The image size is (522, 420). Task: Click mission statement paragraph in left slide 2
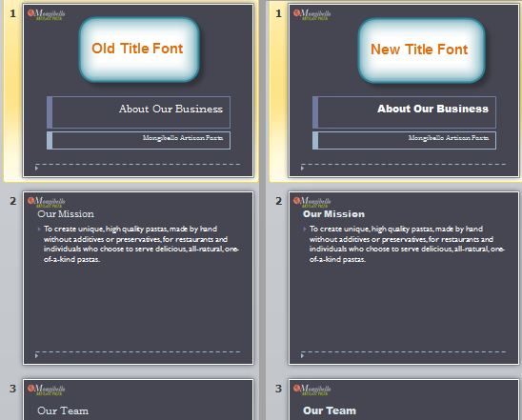click(141, 244)
